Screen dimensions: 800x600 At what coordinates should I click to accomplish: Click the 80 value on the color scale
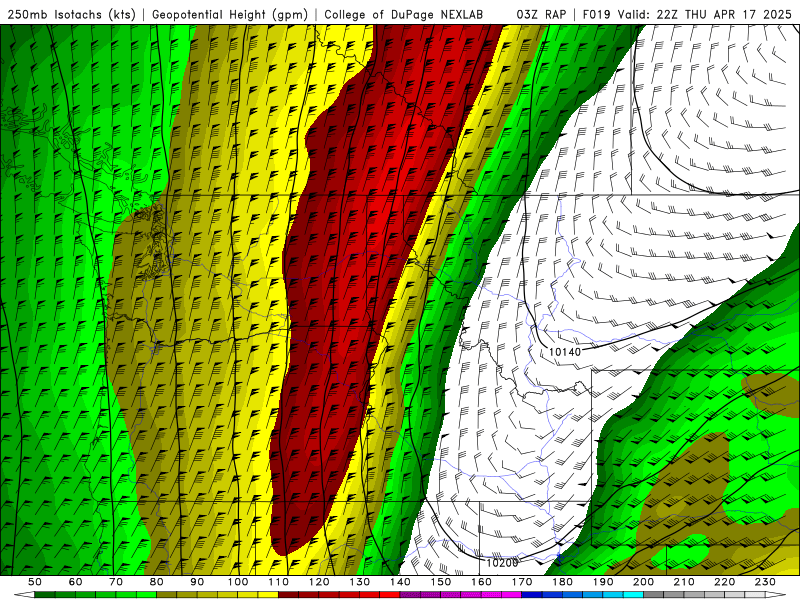[157, 582]
